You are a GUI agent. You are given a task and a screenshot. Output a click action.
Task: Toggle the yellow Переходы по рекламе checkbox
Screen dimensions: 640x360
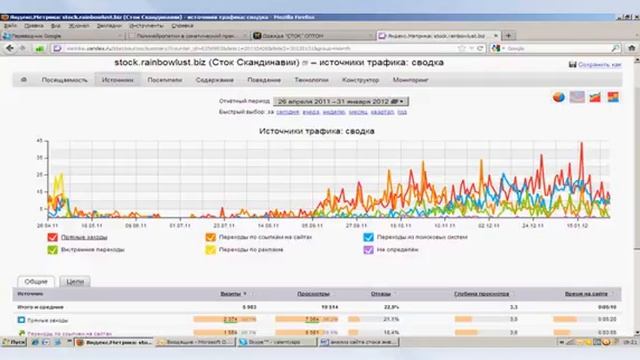tap(210, 250)
